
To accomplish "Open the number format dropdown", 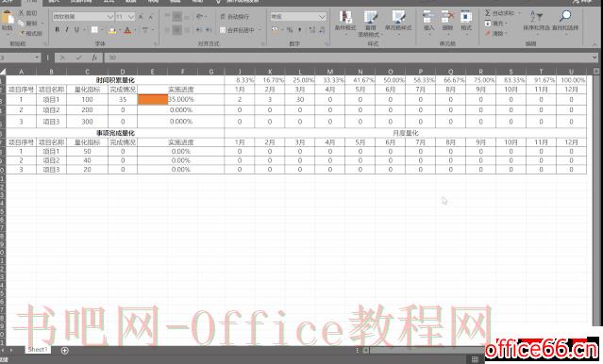I will (322, 17).
